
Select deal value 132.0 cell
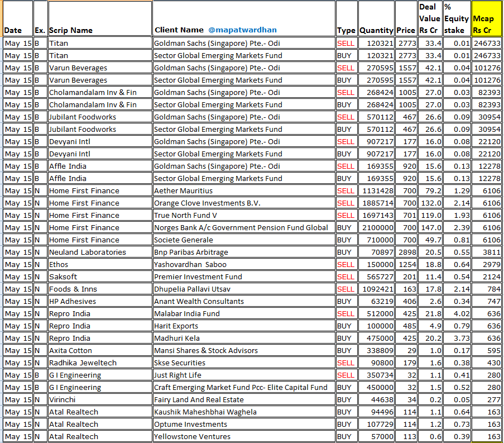tap(430, 203)
